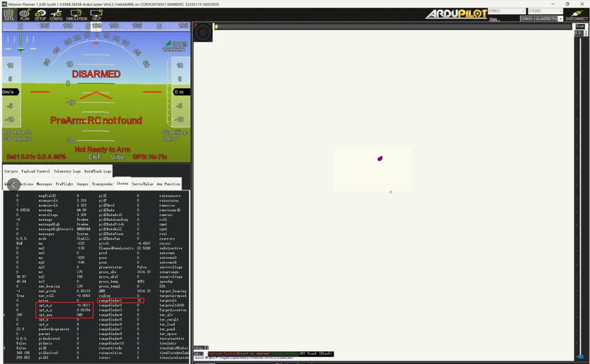The width and height of the screenshot is (590, 364).
Task: Select the Aux Function tab
Action: [x=169, y=184]
